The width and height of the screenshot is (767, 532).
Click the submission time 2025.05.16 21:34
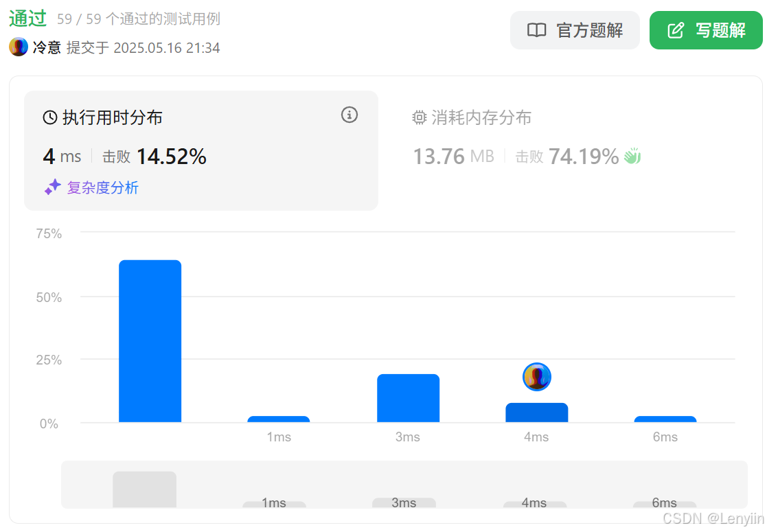[167, 48]
